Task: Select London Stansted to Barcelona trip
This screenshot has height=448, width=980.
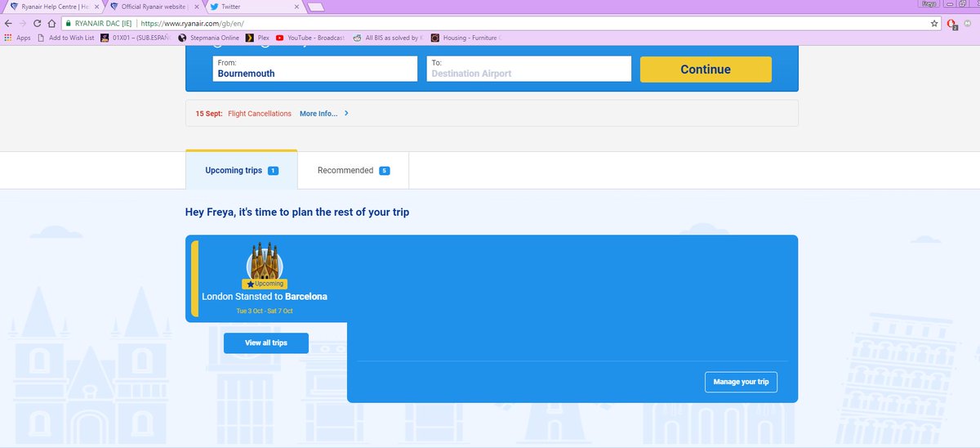Action: (265, 297)
